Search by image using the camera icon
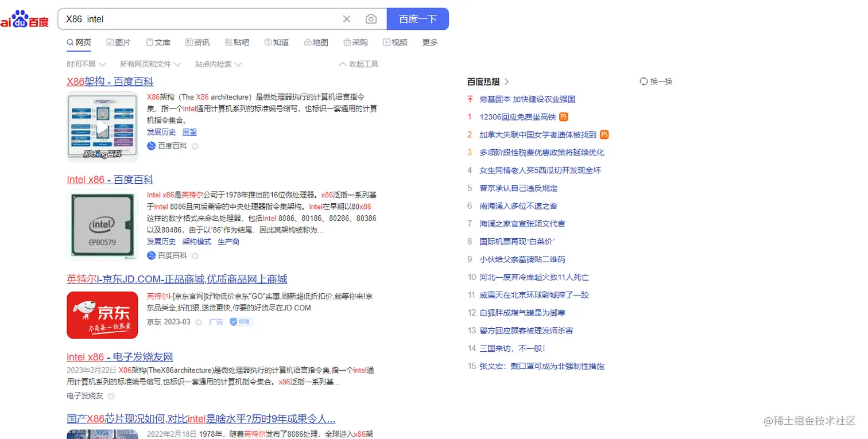Viewport: 868px width, 439px height. [x=371, y=18]
